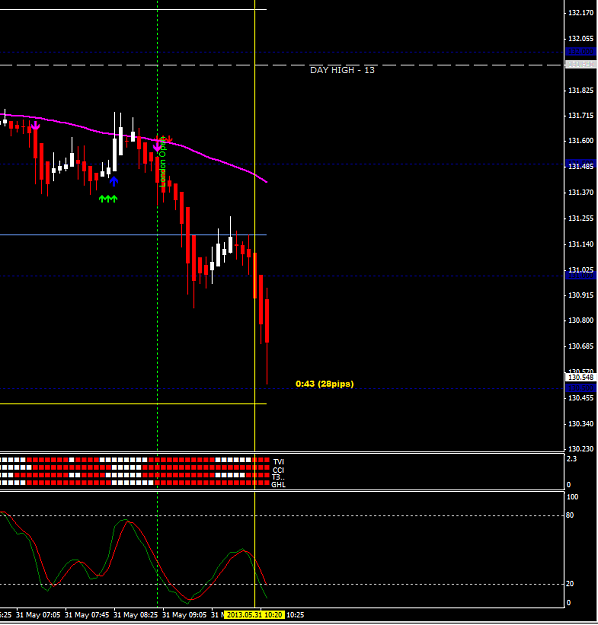The height and width of the screenshot is (625, 598).
Task: Click the 10:25 time label
Action: (295, 615)
